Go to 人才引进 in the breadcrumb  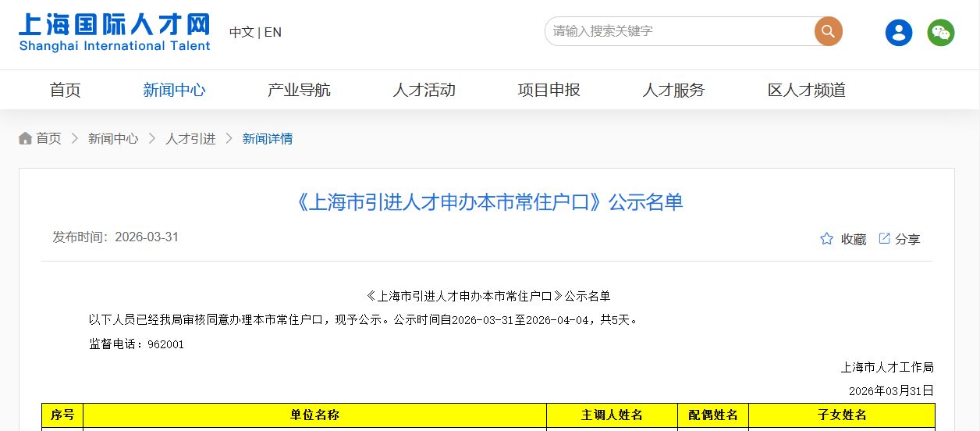point(190,138)
